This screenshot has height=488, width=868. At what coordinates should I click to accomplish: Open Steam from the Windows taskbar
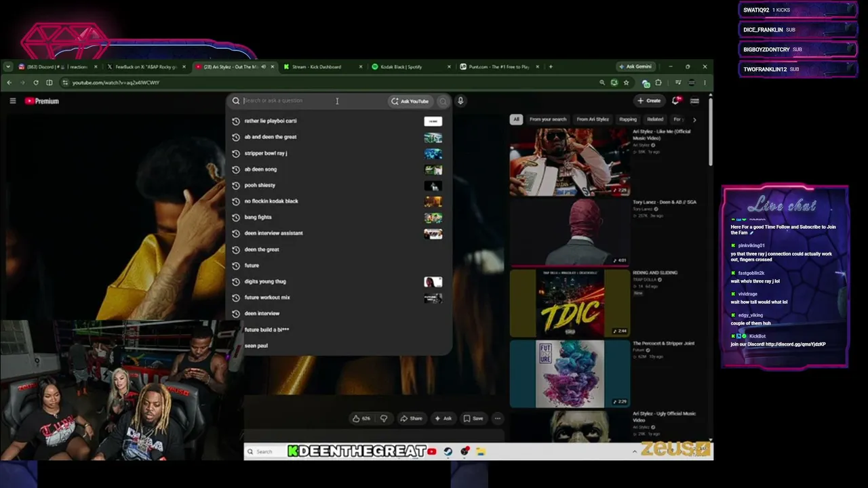[448, 451]
